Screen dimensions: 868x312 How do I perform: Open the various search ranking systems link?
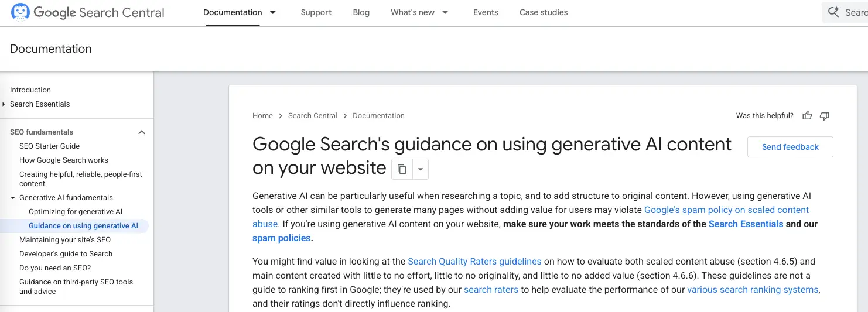pyautogui.click(x=753, y=290)
